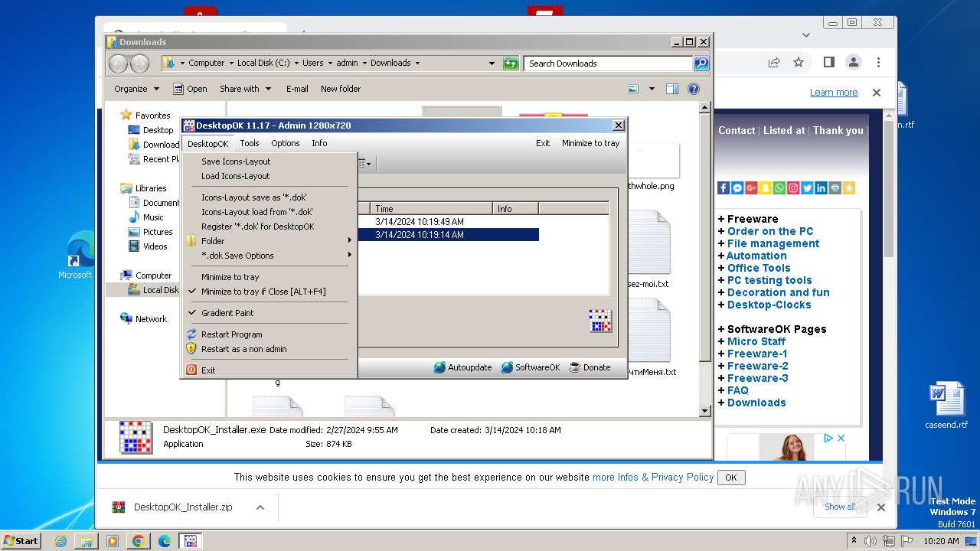Click the caseend.rtf desktop icon
Viewport: 980px width, 551px height.
coord(946,406)
